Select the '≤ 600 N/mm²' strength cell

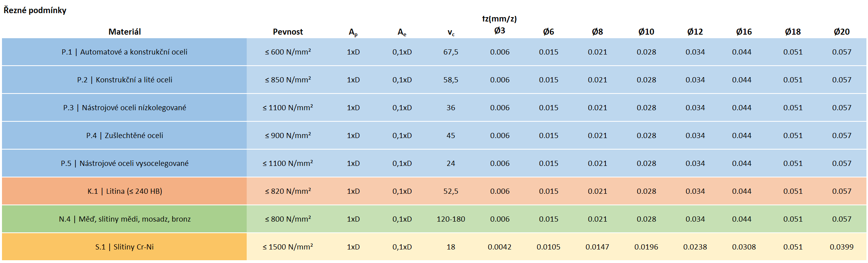288,52
